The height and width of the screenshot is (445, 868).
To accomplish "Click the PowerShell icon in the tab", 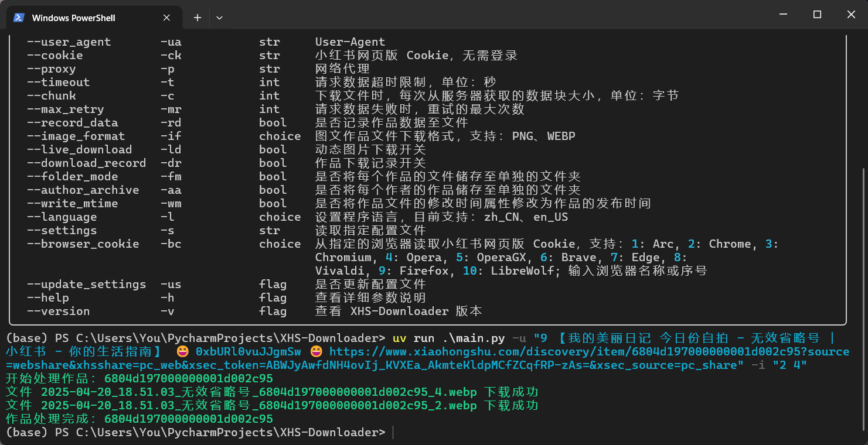I will point(19,18).
